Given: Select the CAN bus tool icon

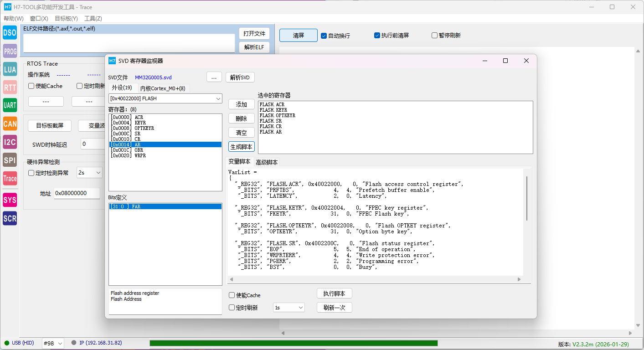Looking at the screenshot, I should click(x=10, y=124).
